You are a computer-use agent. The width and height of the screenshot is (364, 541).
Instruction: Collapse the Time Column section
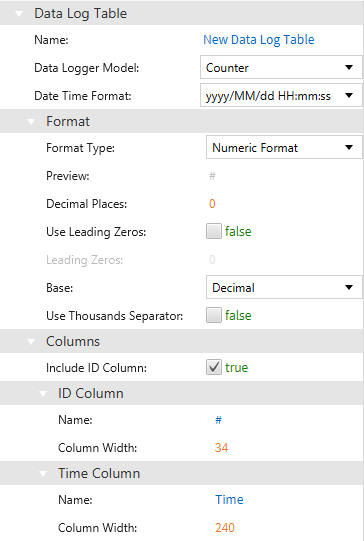click(43, 474)
